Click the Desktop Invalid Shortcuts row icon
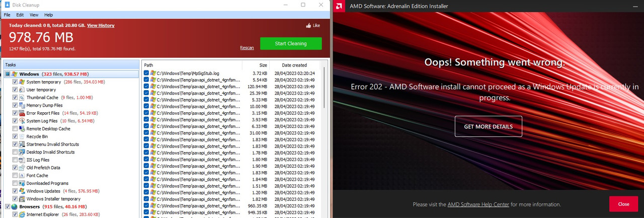 pyautogui.click(x=22, y=152)
